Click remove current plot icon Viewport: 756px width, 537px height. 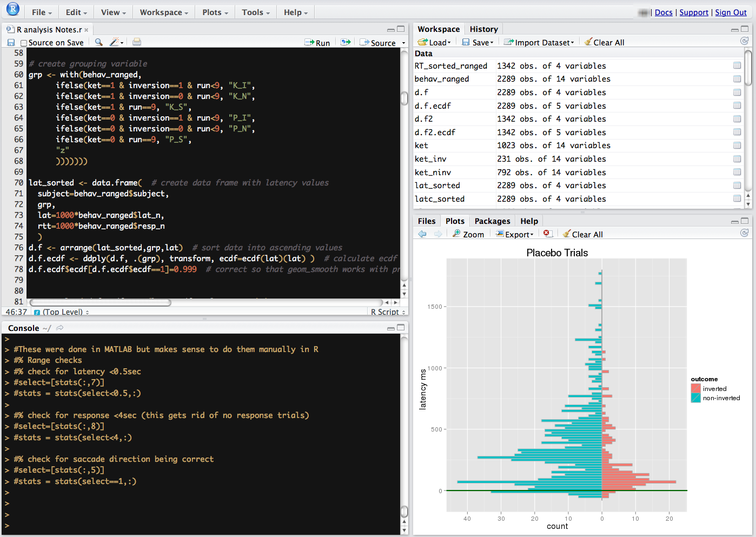pos(548,234)
